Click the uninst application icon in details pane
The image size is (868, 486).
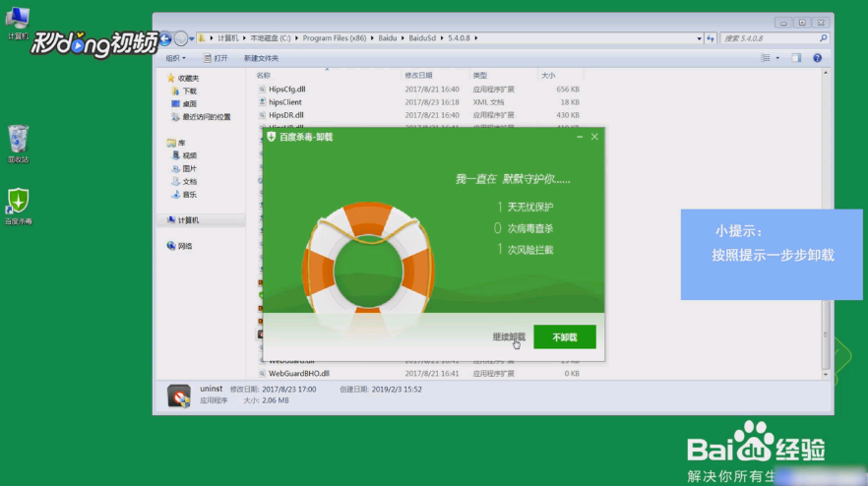point(179,395)
